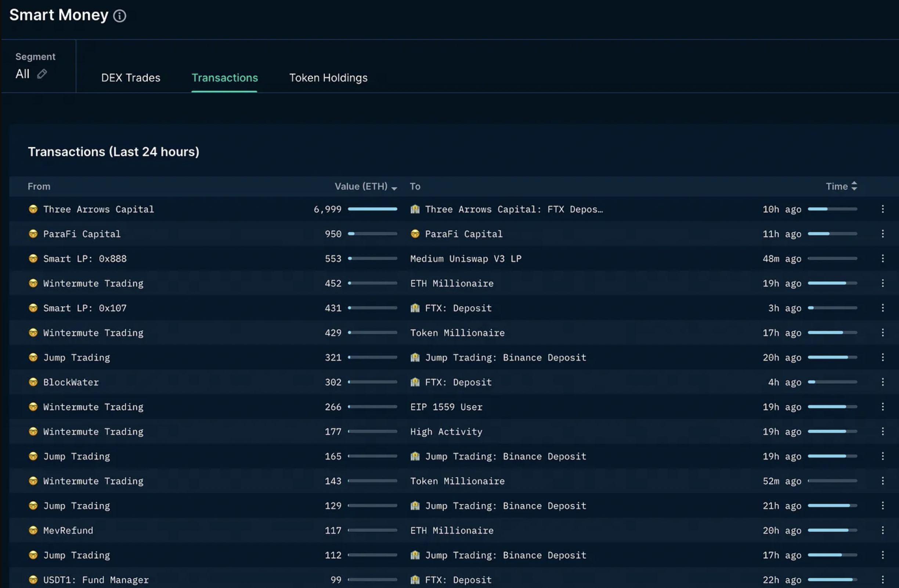Open the ParaFi Capital row kebab menu
Screen dimensions: 899x588
(883, 233)
